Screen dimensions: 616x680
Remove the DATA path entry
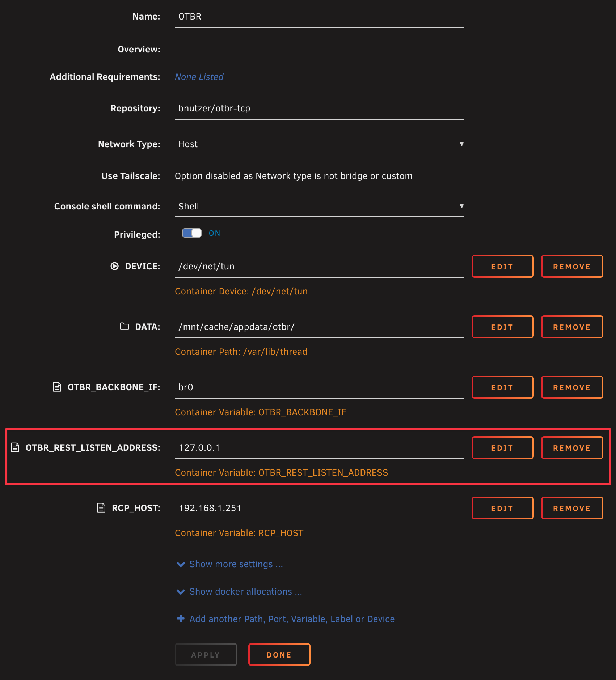click(x=572, y=327)
